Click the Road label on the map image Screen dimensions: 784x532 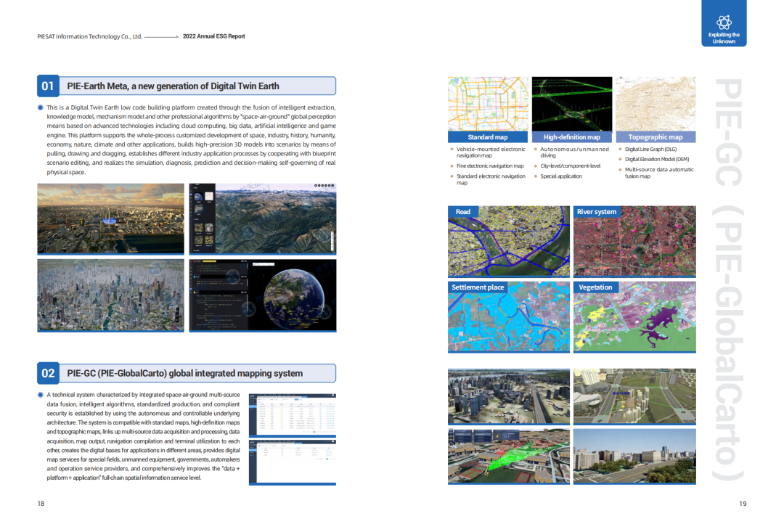pos(463,212)
